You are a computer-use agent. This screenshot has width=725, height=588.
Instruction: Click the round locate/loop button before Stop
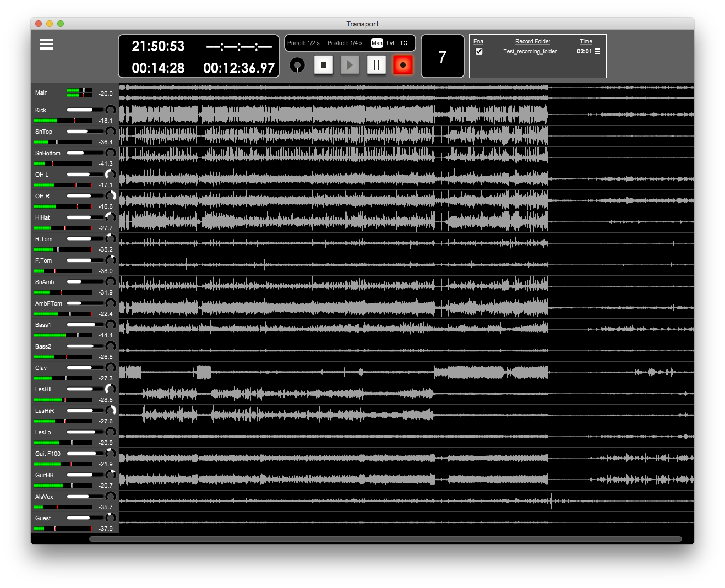pos(297,65)
